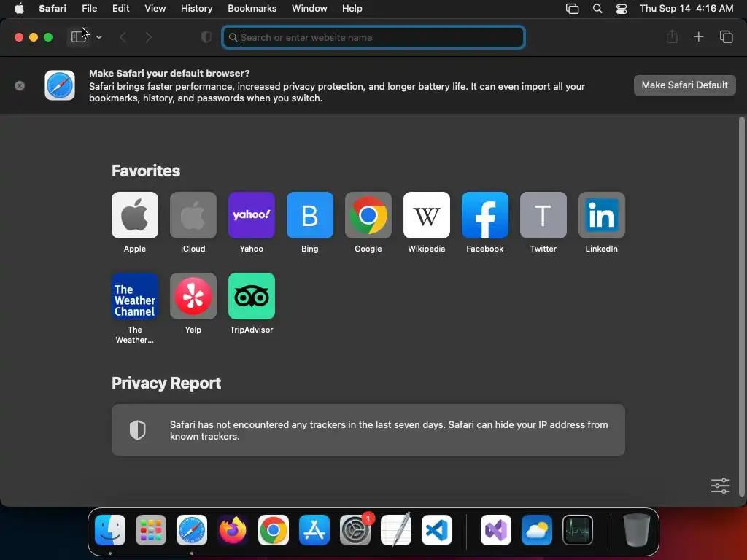Open Finder from the Dock
The image size is (747, 560).
pyautogui.click(x=110, y=530)
